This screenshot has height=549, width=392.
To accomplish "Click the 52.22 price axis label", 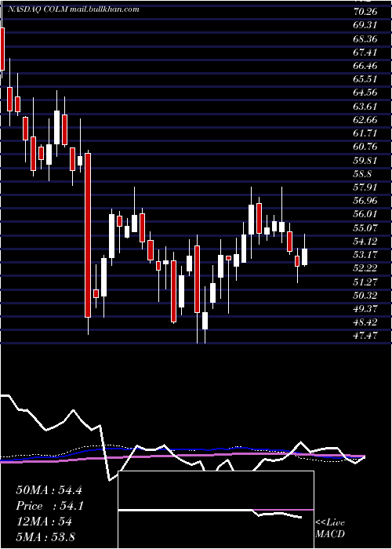I will coord(365,268).
